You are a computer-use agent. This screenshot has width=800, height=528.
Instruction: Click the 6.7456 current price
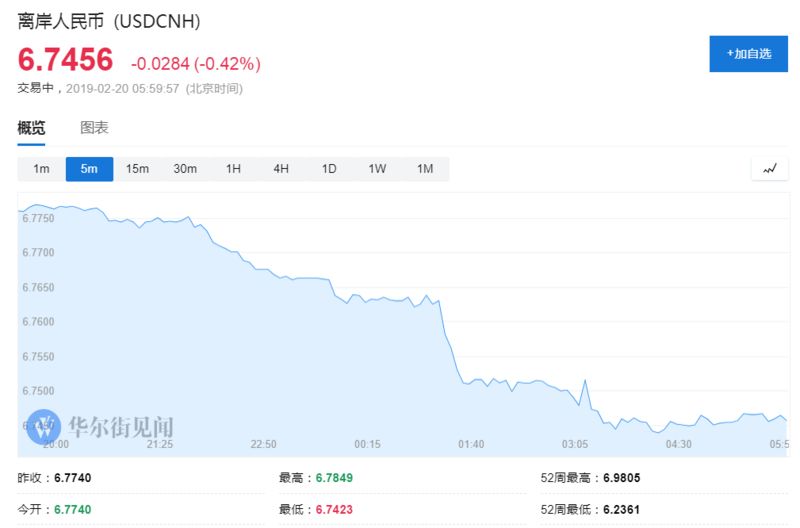click(65, 60)
